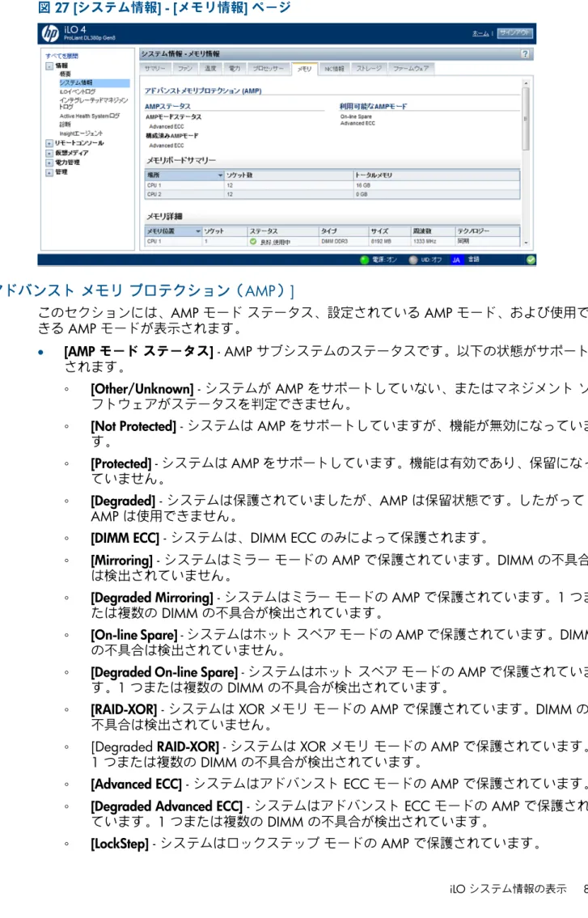
Task: Click green OK status icon in CPU 1 memory row
Action: 253,242
